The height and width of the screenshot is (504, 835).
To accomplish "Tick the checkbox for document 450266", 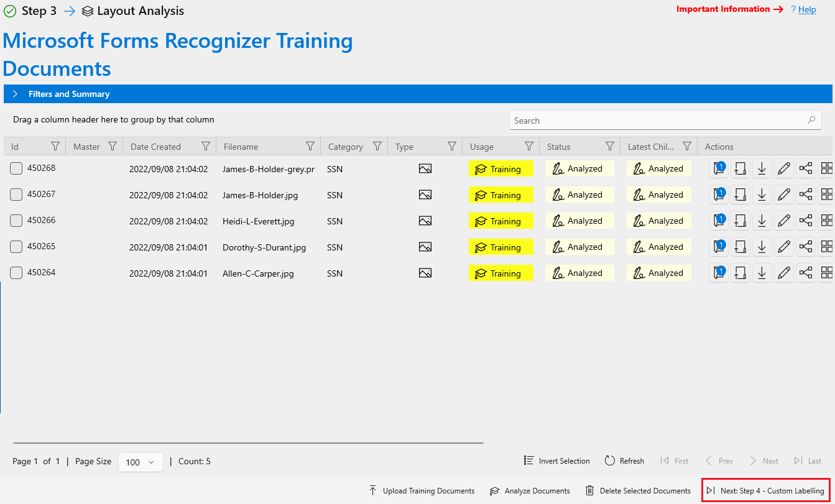I will tap(16, 221).
